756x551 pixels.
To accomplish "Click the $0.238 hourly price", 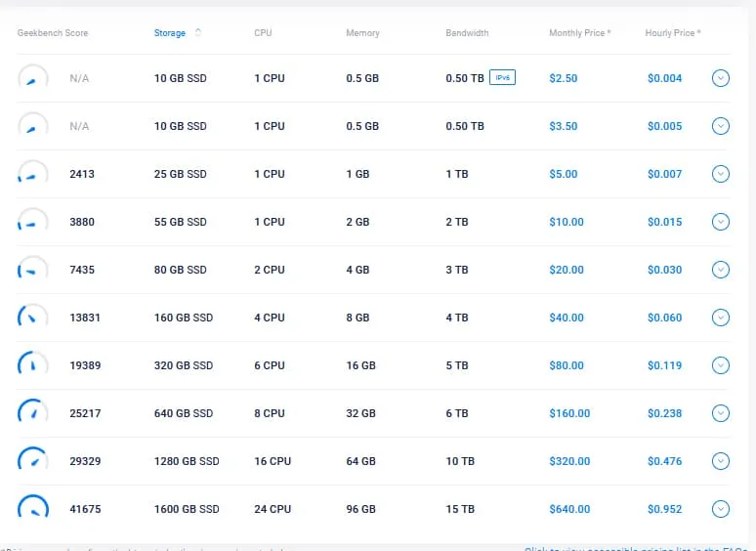I will [x=664, y=413].
